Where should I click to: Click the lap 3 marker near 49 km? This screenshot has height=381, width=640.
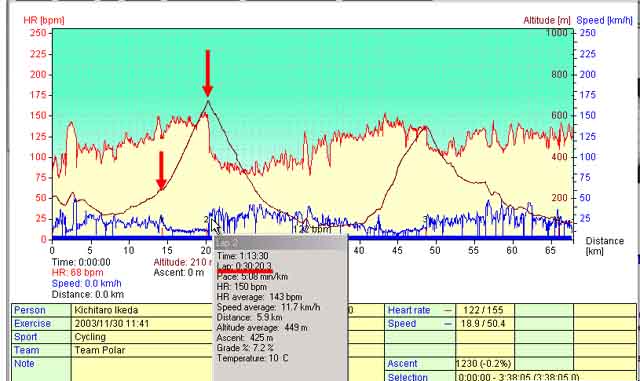425,219
